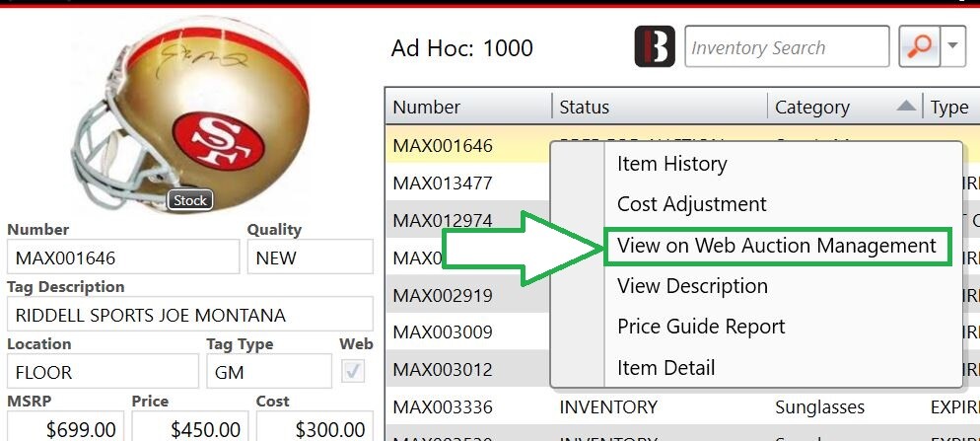Viewport: 980px width, 441px height.
Task: Click the Ad Hoc: 1000 heading
Action: click(461, 48)
